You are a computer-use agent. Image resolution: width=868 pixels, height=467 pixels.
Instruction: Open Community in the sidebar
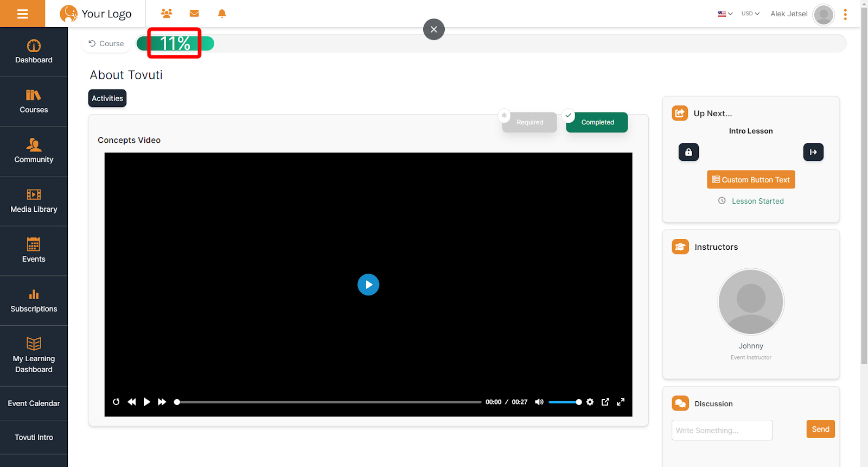[x=34, y=152]
